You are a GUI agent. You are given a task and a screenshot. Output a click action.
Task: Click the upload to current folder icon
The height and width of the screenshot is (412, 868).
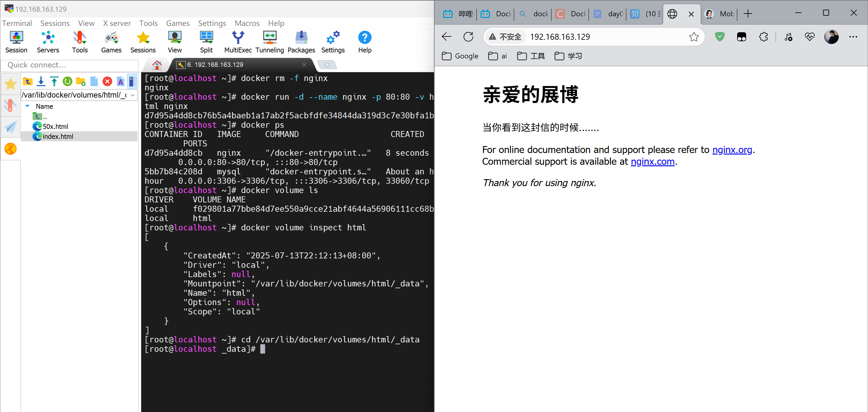click(54, 81)
